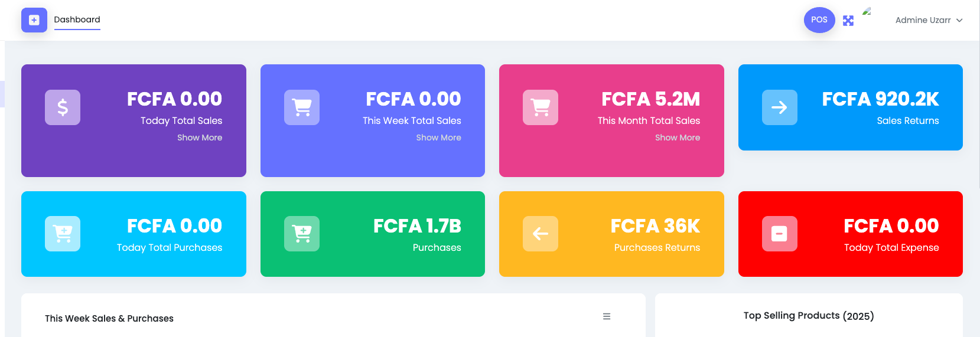
Task: Click the cart plus icon on green Purchases card
Action: 302,234
